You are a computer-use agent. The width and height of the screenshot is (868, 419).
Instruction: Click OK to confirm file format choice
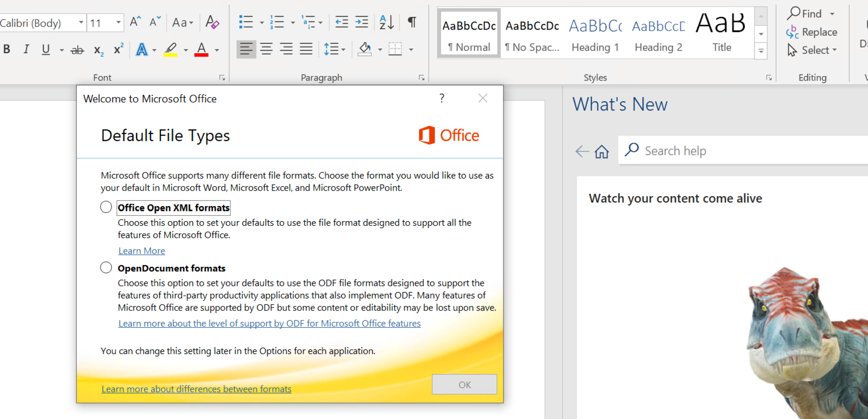(464, 384)
